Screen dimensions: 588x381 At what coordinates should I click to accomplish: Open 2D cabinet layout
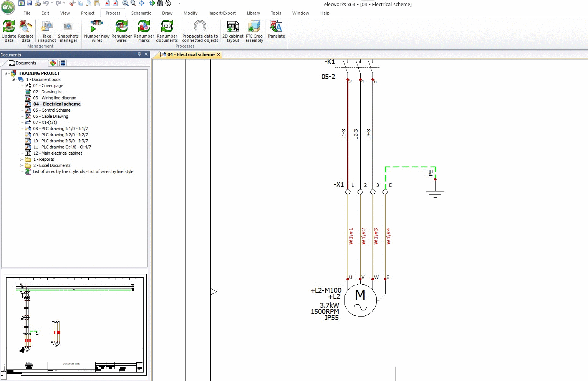[233, 31]
